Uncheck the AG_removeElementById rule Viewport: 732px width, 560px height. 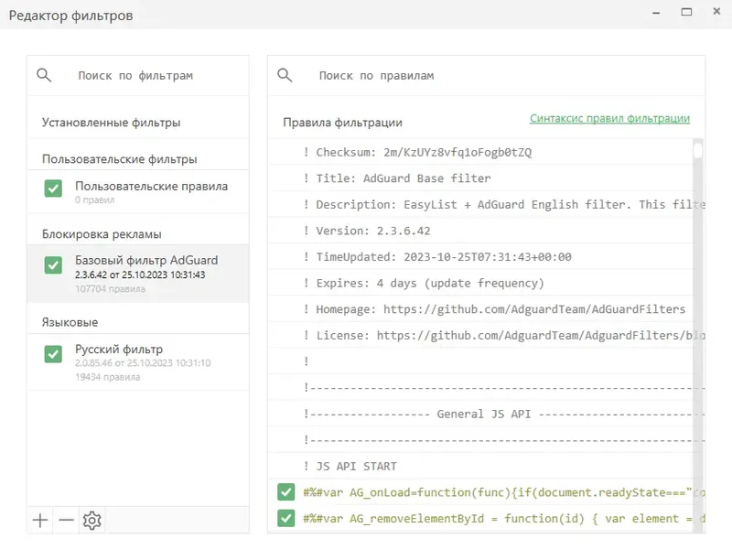click(x=285, y=519)
